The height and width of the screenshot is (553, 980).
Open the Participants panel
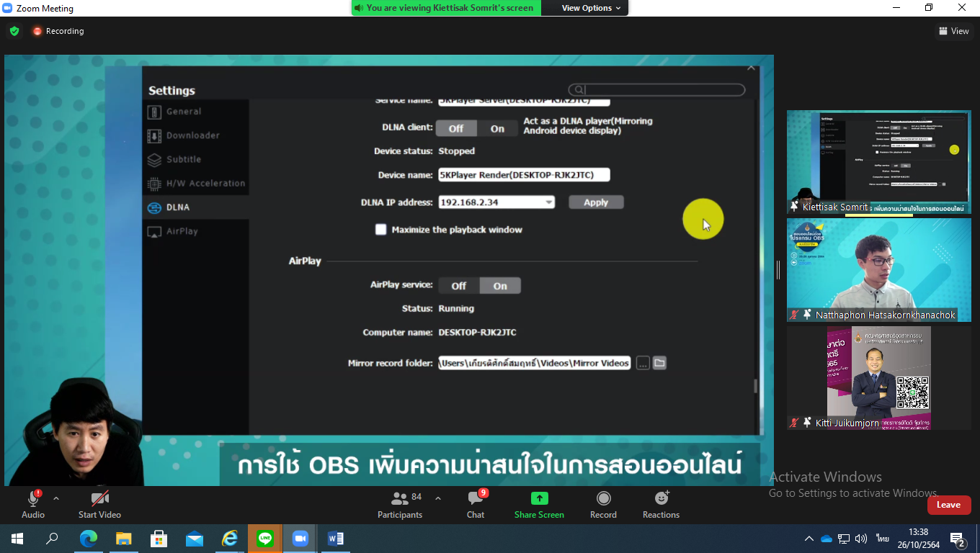click(x=400, y=504)
